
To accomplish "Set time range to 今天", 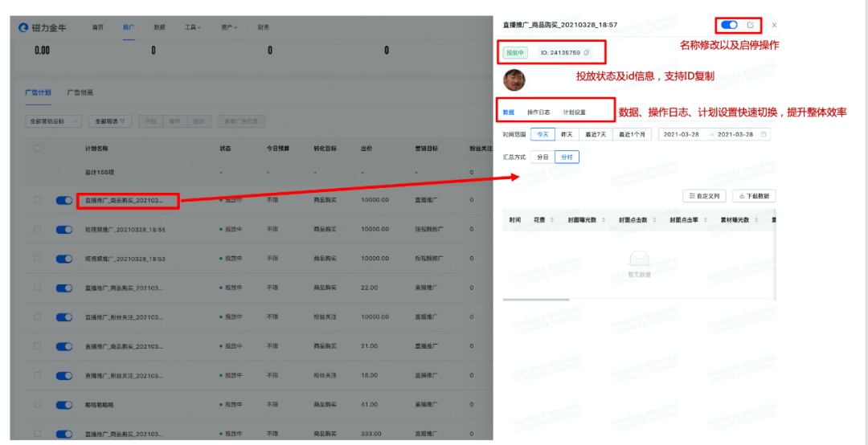I will (542, 134).
